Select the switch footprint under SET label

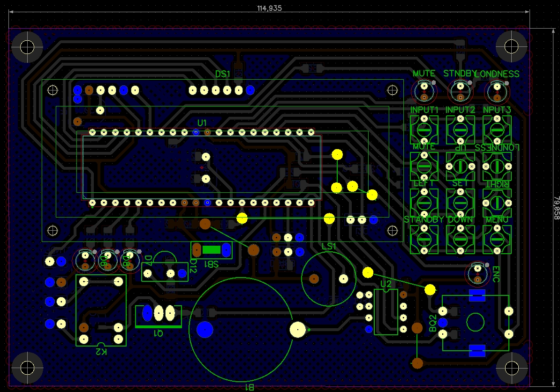click(x=461, y=203)
